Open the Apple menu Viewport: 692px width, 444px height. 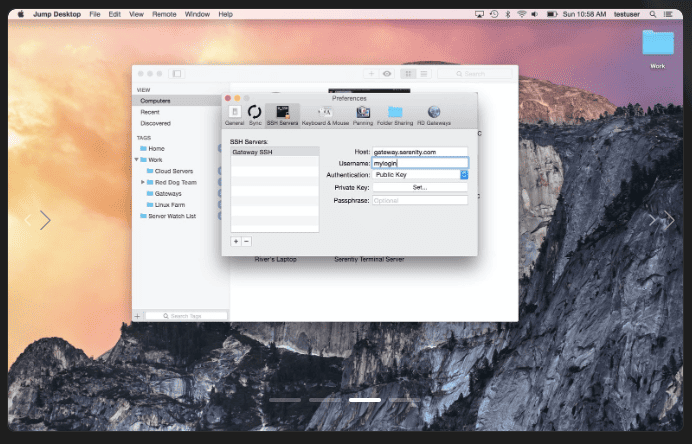coord(21,14)
